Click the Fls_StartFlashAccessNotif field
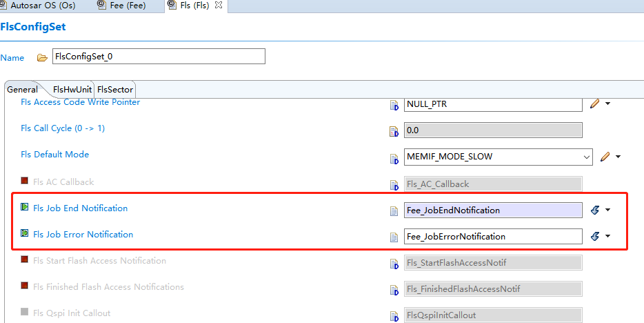Image resolution: width=644 pixels, height=323 pixels. (x=493, y=262)
